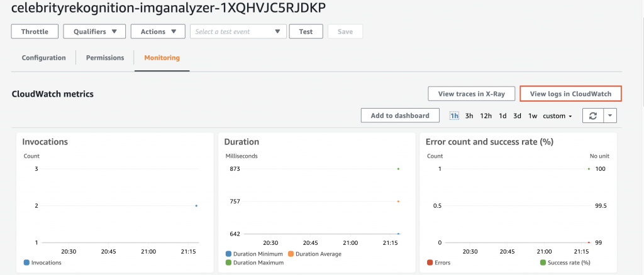Screen dimensions: 644x275
Task: Click the CloudWatch metrics heading
Action: point(53,94)
